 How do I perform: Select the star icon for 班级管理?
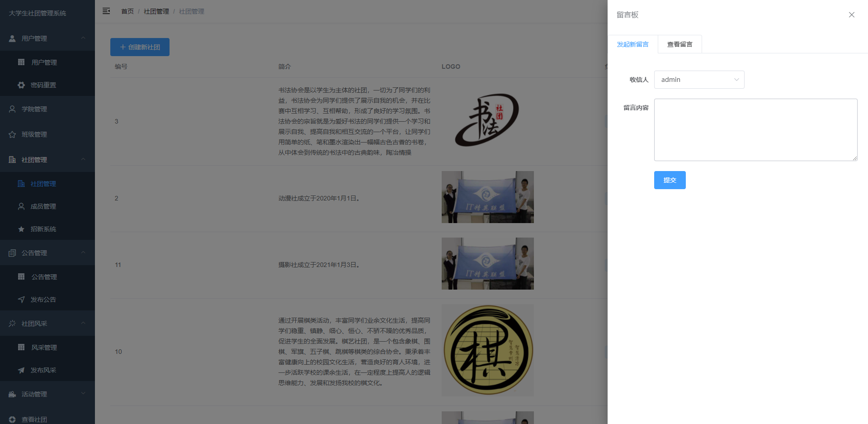point(12,134)
